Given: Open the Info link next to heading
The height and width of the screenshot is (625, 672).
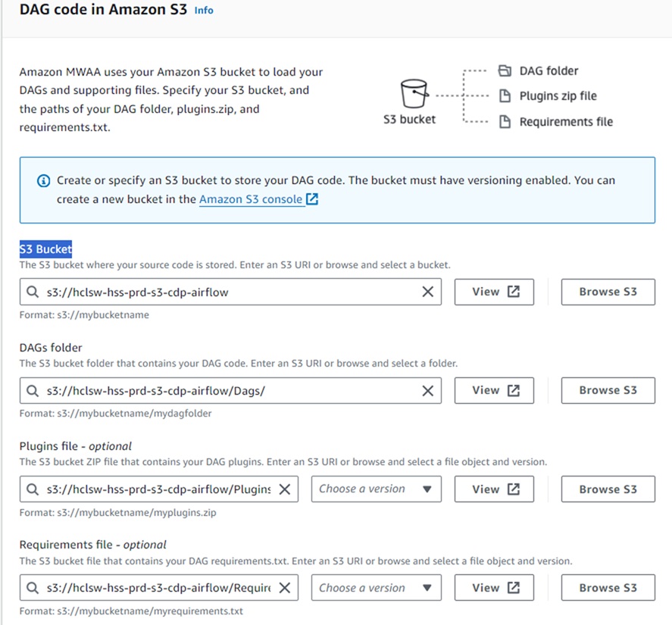Looking at the screenshot, I should click(x=204, y=11).
